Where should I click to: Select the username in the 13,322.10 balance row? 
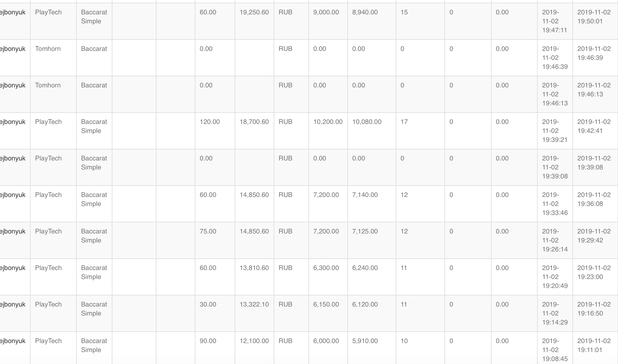[13, 304]
